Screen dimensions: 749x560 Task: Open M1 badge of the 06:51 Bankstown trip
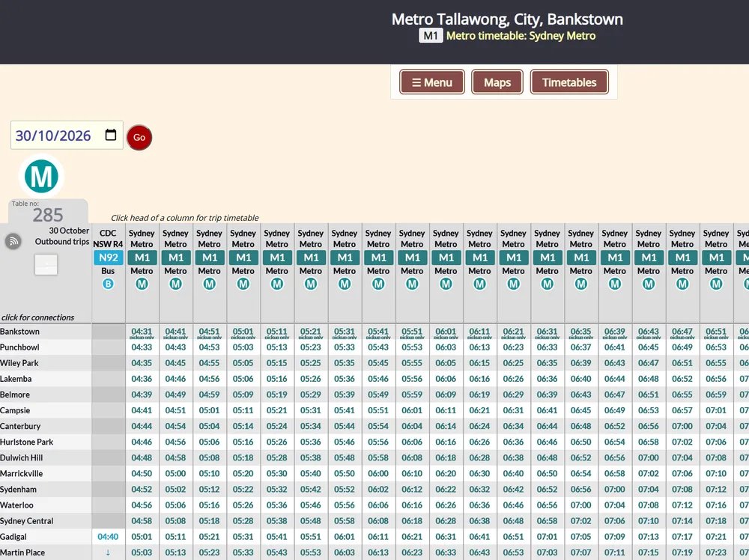tap(716, 258)
